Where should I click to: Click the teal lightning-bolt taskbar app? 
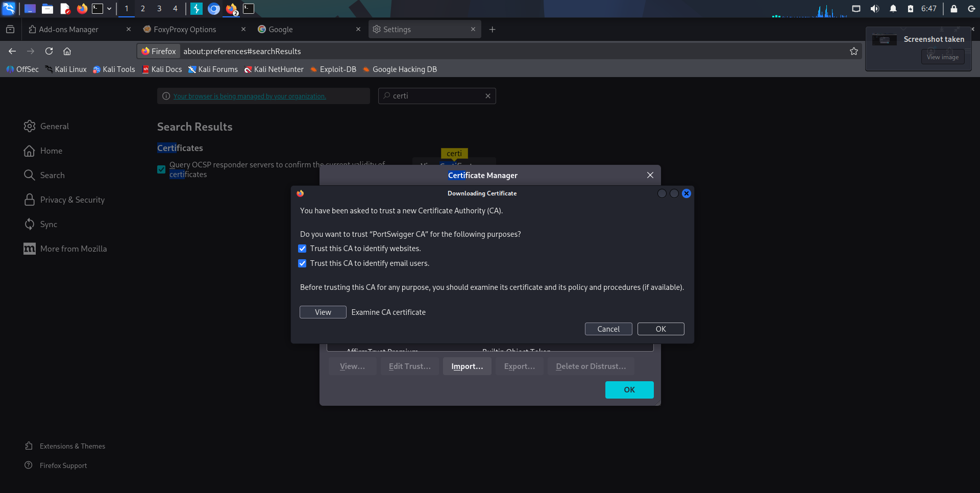tap(197, 9)
